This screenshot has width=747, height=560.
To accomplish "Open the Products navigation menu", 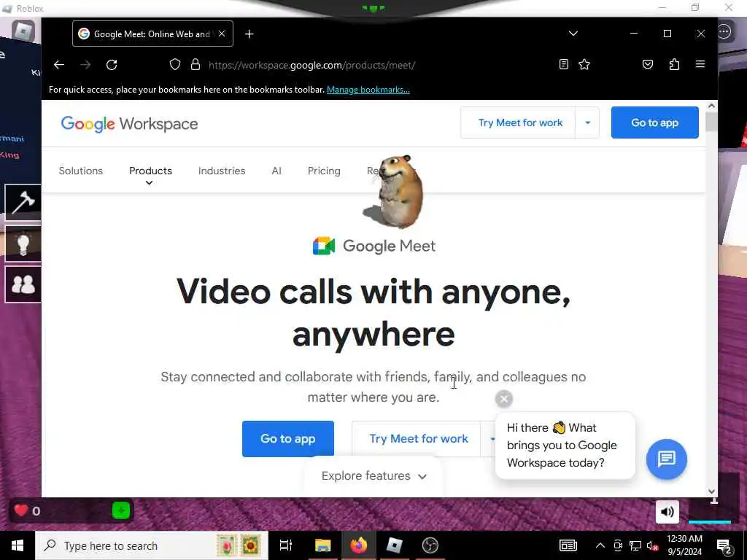I will pyautogui.click(x=150, y=171).
